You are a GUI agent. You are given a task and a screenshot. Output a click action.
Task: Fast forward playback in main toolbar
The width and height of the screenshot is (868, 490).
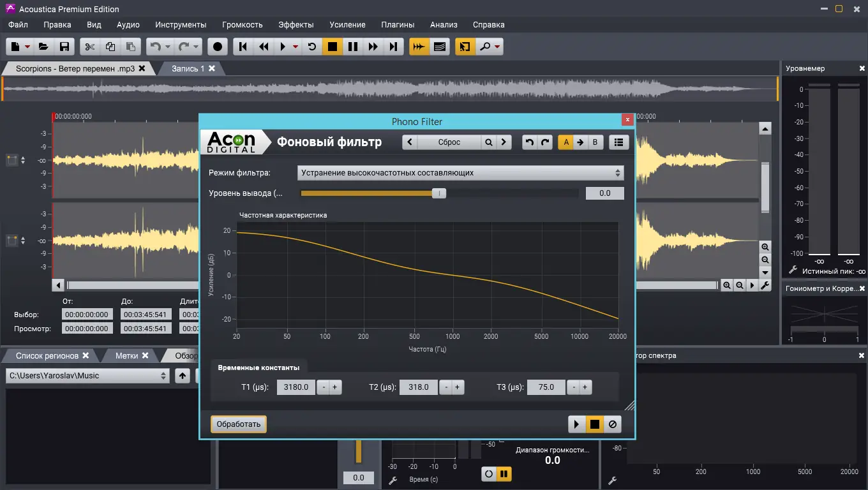(373, 47)
